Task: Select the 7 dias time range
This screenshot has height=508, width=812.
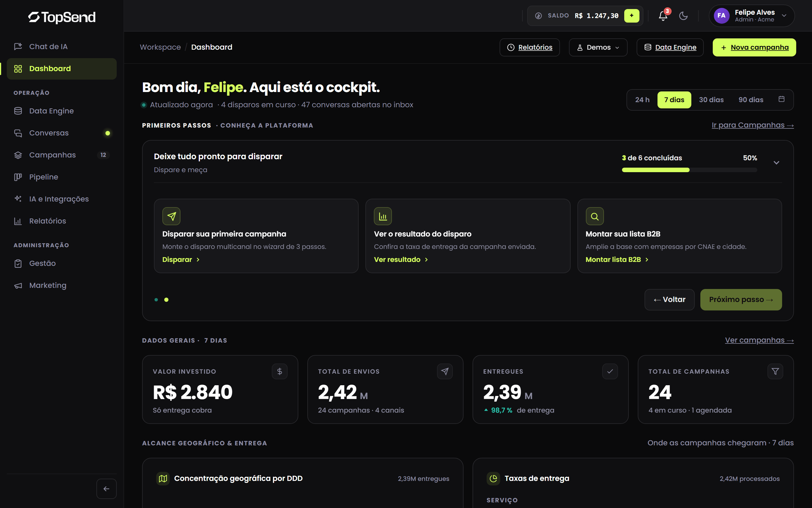Action: (674, 100)
